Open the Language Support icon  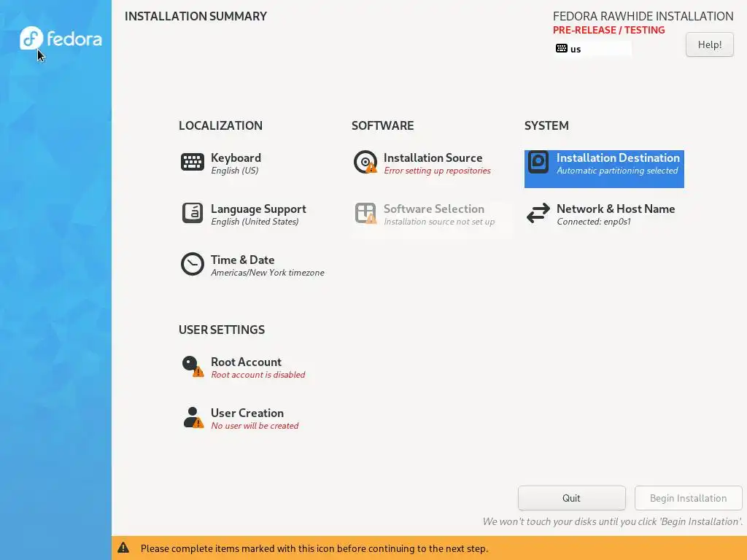point(193,213)
